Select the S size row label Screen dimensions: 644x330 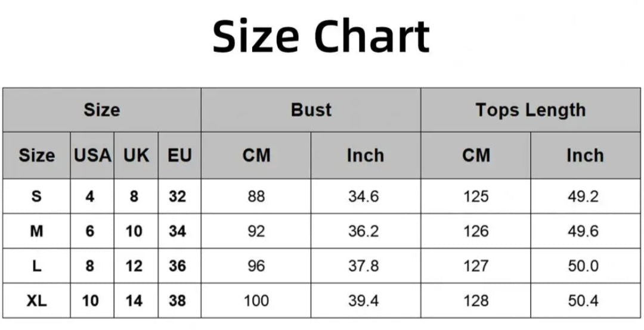(x=36, y=197)
